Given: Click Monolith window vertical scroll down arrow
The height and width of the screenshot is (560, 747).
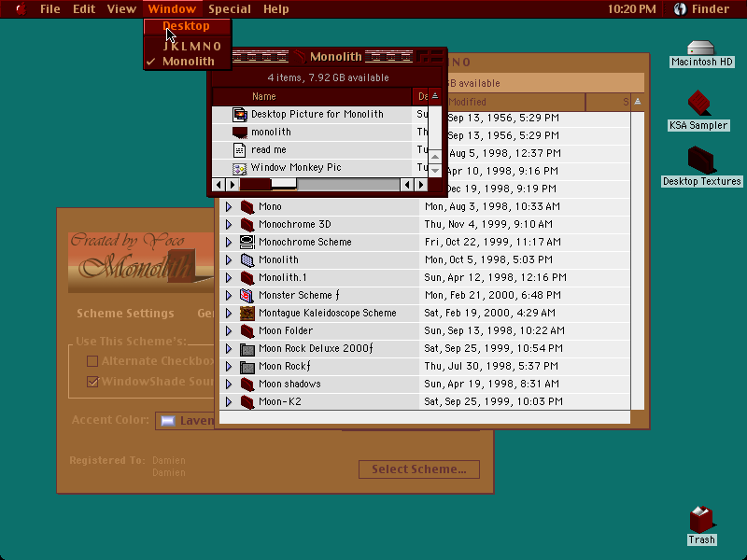Looking at the screenshot, I should 435,170.
